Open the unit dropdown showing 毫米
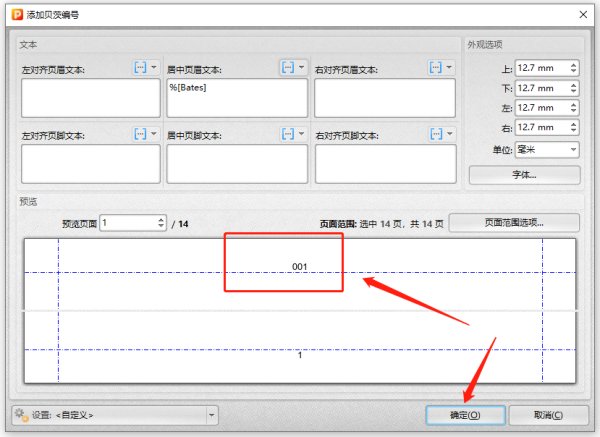The height and width of the screenshot is (437, 600). [547, 150]
